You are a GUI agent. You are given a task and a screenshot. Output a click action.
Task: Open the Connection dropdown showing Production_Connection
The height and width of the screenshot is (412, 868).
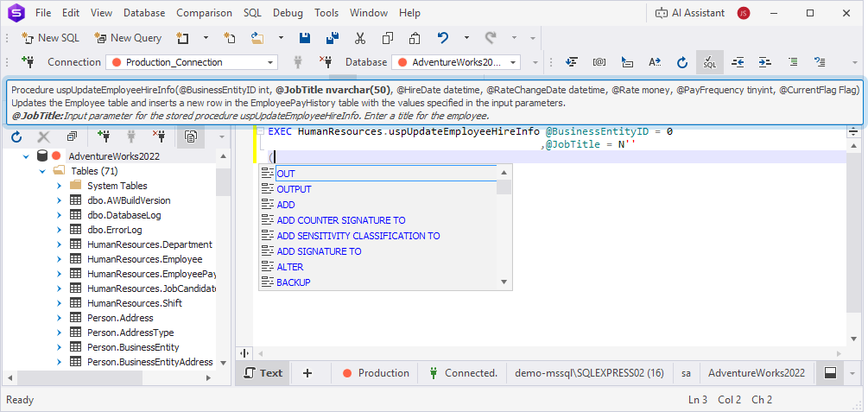click(x=192, y=62)
